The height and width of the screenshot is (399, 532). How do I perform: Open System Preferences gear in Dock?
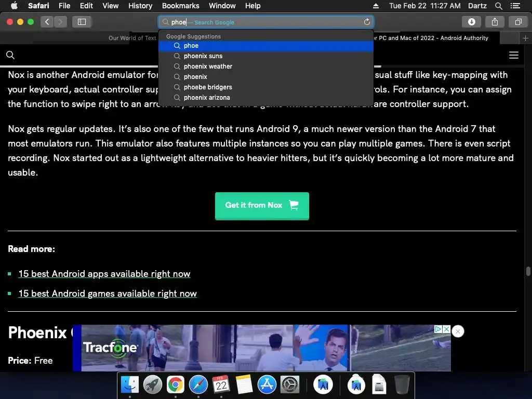[290, 385]
